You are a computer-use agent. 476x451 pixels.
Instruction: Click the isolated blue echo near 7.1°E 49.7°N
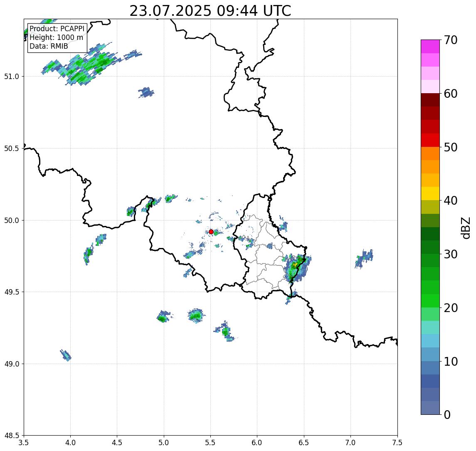pyautogui.click(x=364, y=259)
